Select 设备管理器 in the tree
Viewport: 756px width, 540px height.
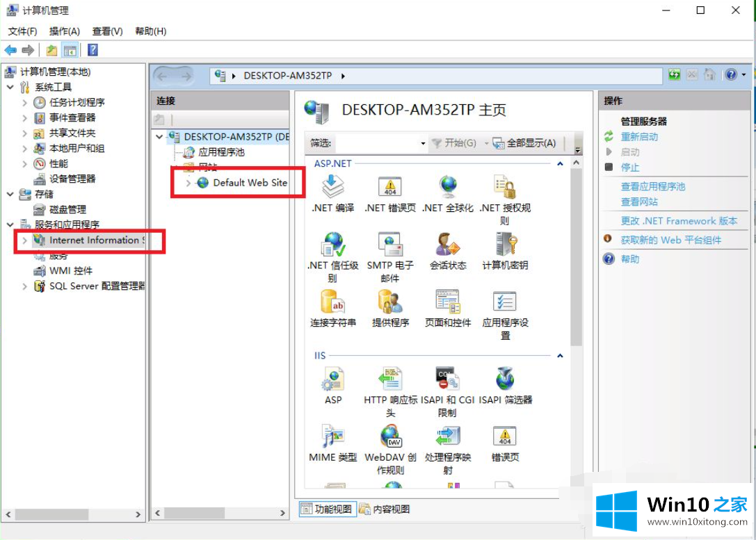pos(72,179)
